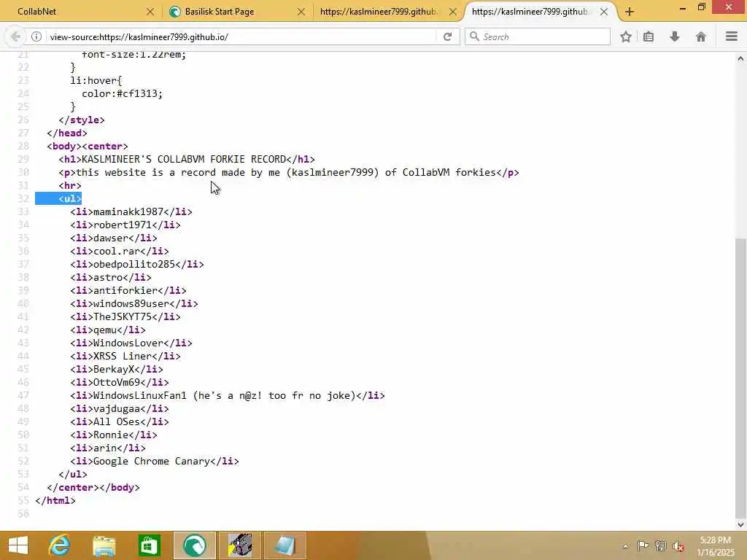This screenshot has height=560, width=747.
Task: Select Basilisk browser taskbar icon
Action: [194, 545]
